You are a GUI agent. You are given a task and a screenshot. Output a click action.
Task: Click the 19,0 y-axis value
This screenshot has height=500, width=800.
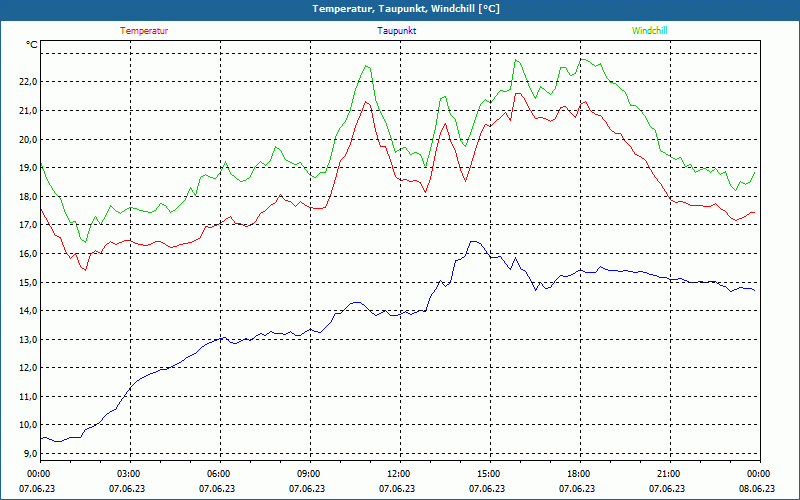point(29,167)
